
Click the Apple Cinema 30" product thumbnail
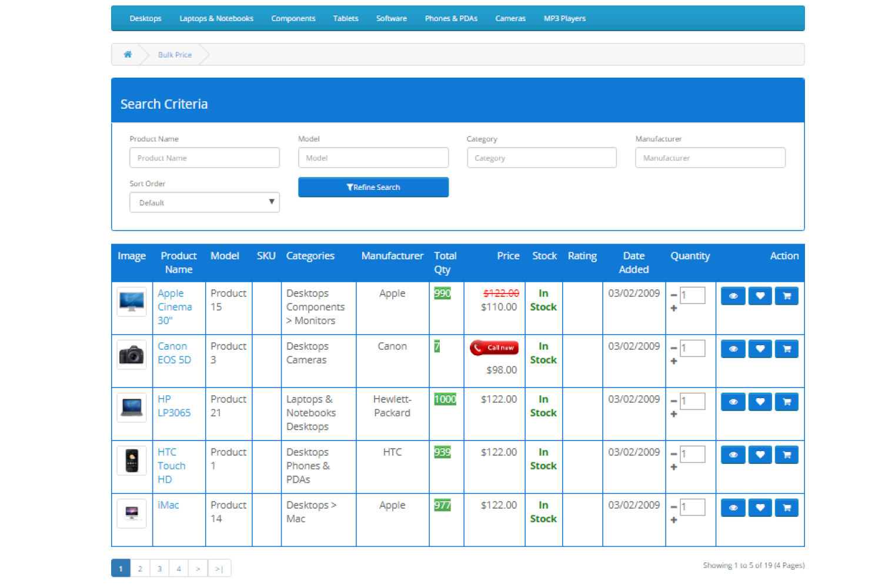pyautogui.click(x=132, y=302)
